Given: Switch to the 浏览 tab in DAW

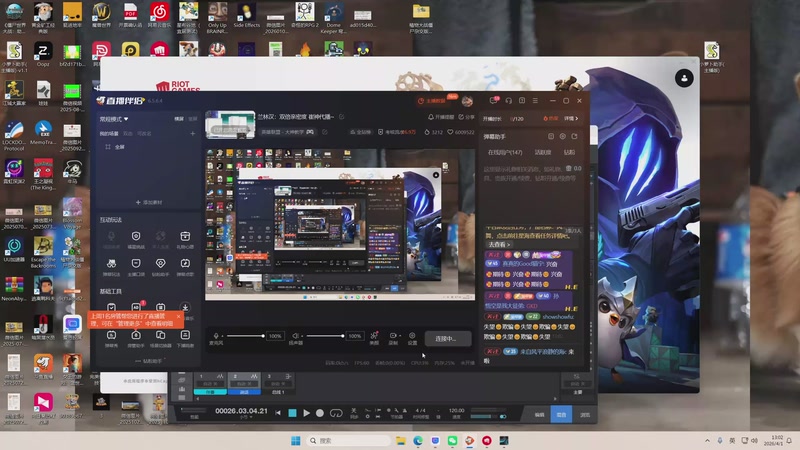Looking at the screenshot, I should coord(585,415).
